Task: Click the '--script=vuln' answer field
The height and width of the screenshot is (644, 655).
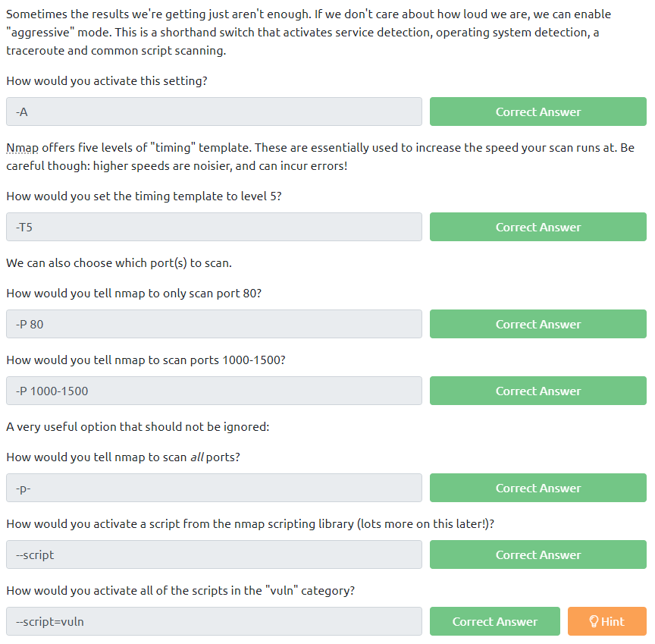Action: point(214,621)
